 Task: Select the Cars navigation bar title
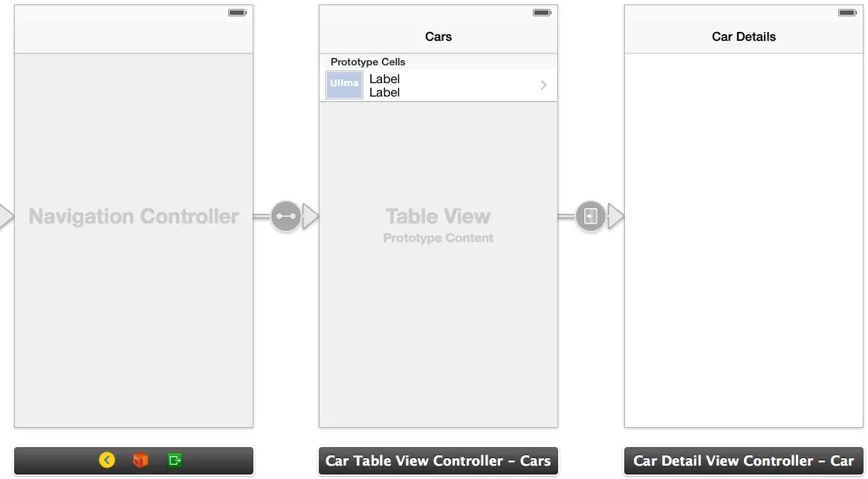[438, 36]
